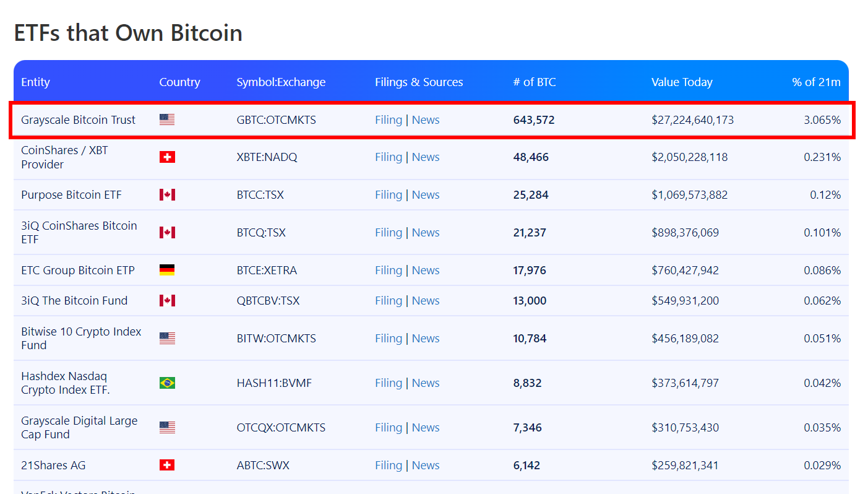The width and height of the screenshot is (868, 494).
Task: Open the Filing link for 3iQ CoinShares Bitcoin ETF
Action: pos(389,233)
